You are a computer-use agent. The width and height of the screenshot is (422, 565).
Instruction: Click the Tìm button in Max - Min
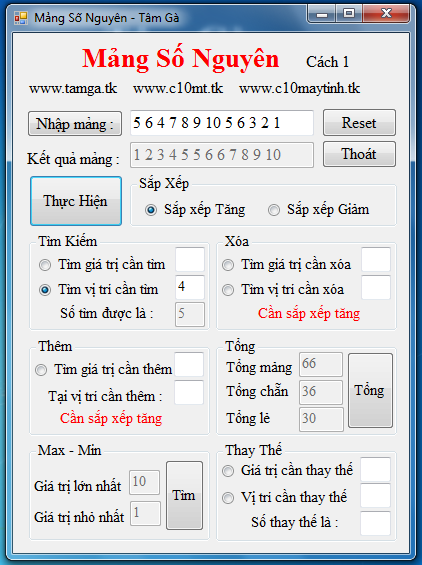tap(185, 495)
